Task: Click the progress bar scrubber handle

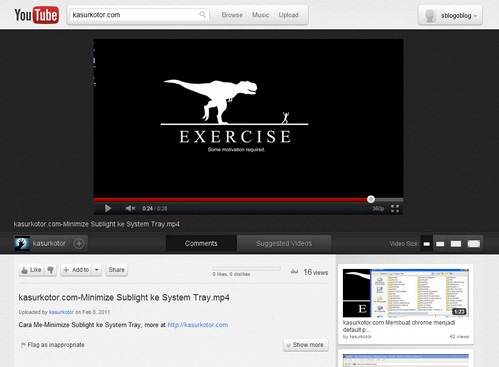Action: click(x=371, y=199)
